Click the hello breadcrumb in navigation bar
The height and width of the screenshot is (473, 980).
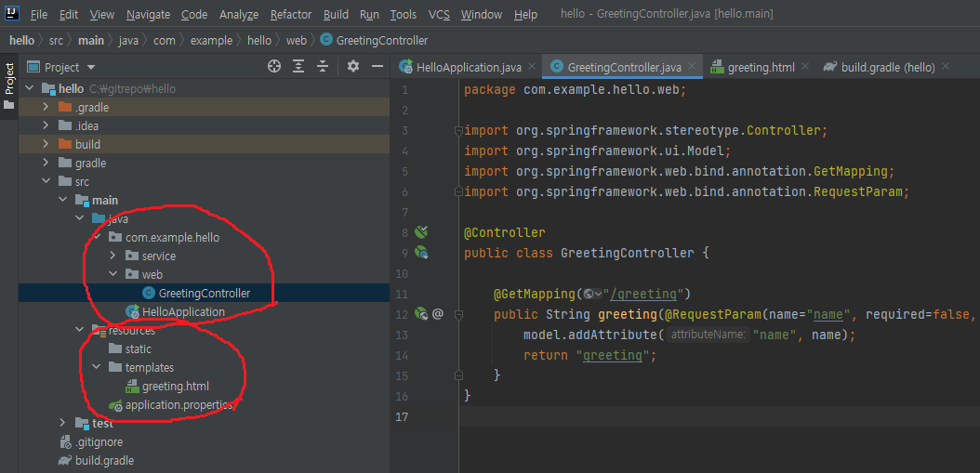click(22, 41)
